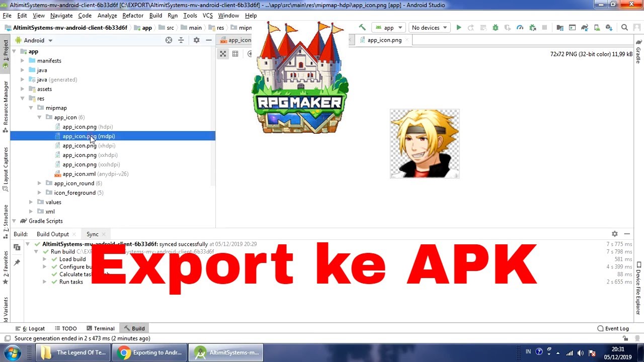Open the Analyze menu

(x=107, y=16)
